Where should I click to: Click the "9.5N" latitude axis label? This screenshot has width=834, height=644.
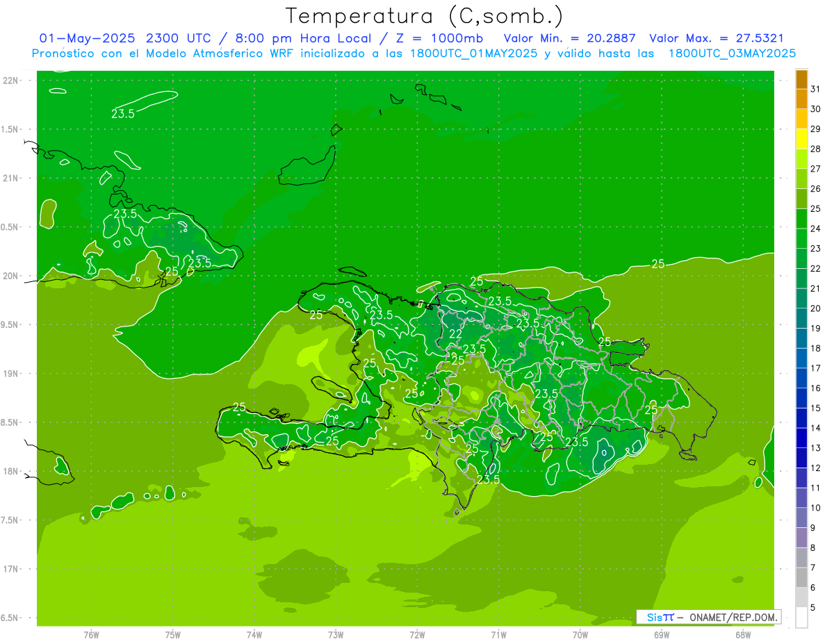point(10,324)
